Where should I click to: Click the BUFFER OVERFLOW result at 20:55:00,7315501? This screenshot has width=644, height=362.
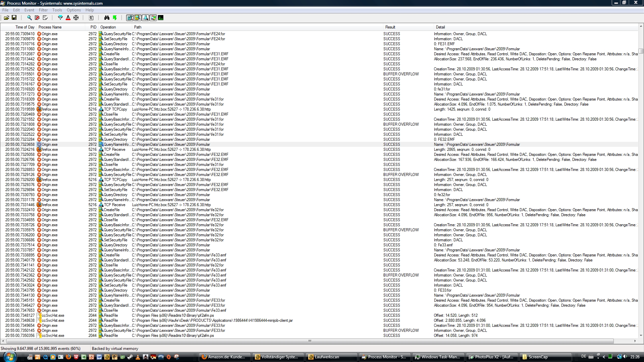click(x=401, y=74)
